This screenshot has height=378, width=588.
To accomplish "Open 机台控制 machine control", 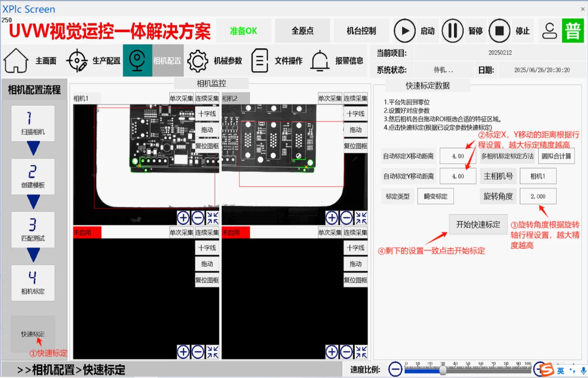I will coord(361,30).
